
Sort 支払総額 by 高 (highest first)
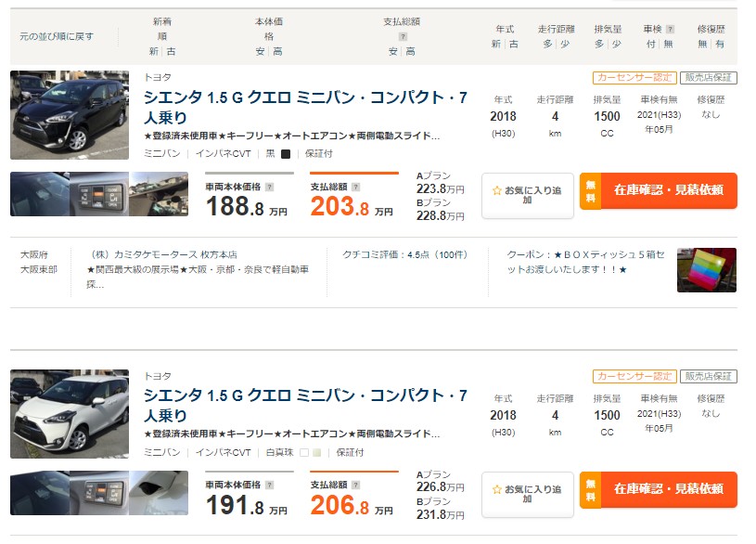410,51
